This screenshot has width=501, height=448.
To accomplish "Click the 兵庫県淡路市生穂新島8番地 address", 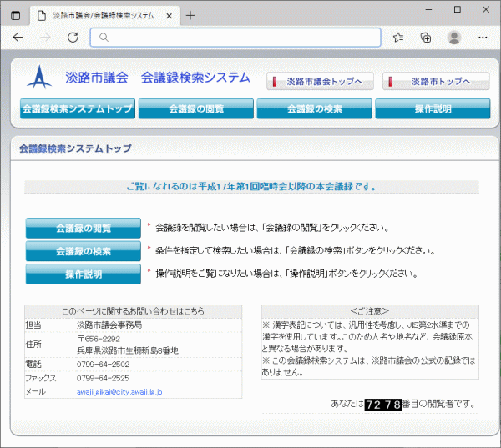I will pyautogui.click(x=128, y=350).
